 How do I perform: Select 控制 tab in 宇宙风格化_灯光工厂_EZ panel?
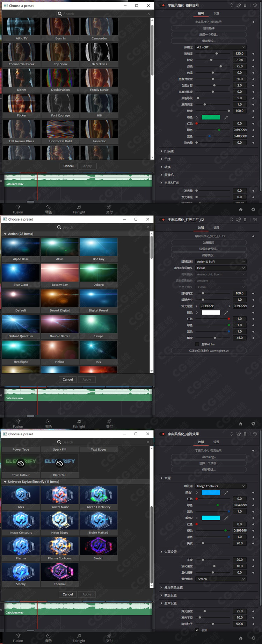click(201, 228)
